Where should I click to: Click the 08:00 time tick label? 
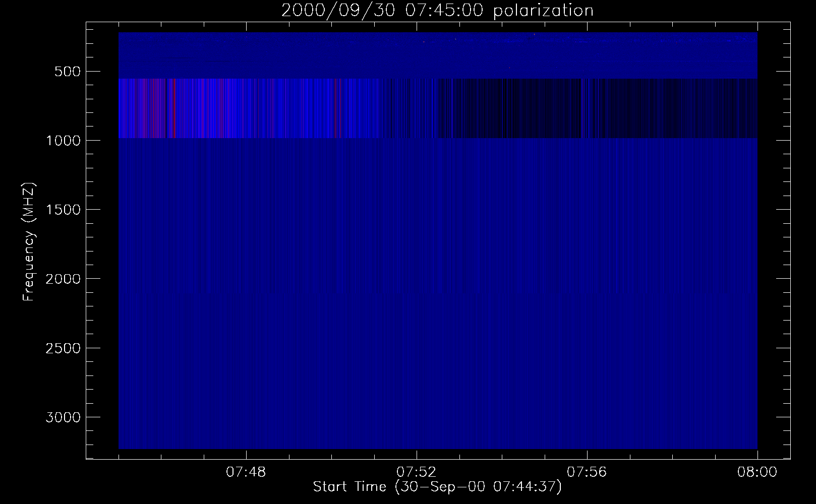click(757, 472)
